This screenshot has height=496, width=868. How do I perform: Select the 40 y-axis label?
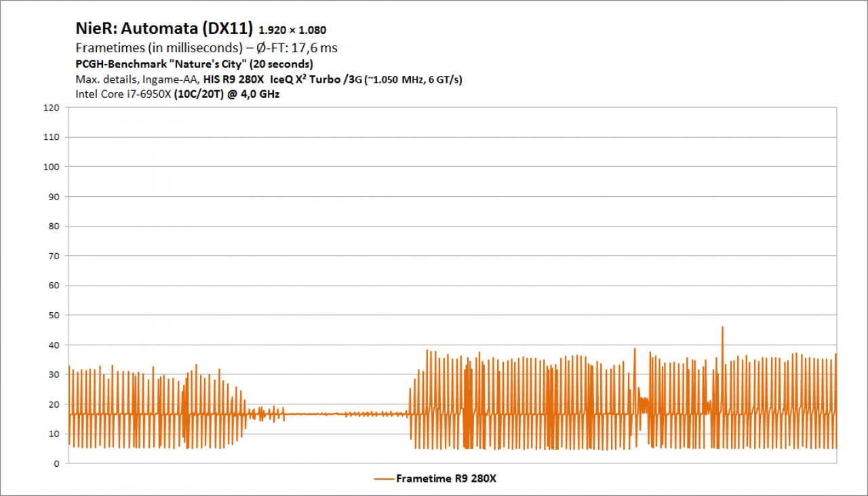click(x=54, y=345)
